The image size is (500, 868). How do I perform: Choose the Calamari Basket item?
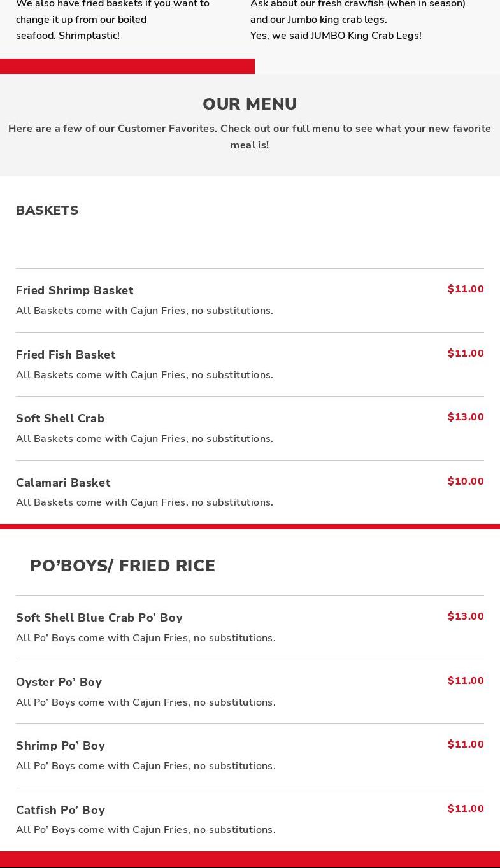(63, 483)
